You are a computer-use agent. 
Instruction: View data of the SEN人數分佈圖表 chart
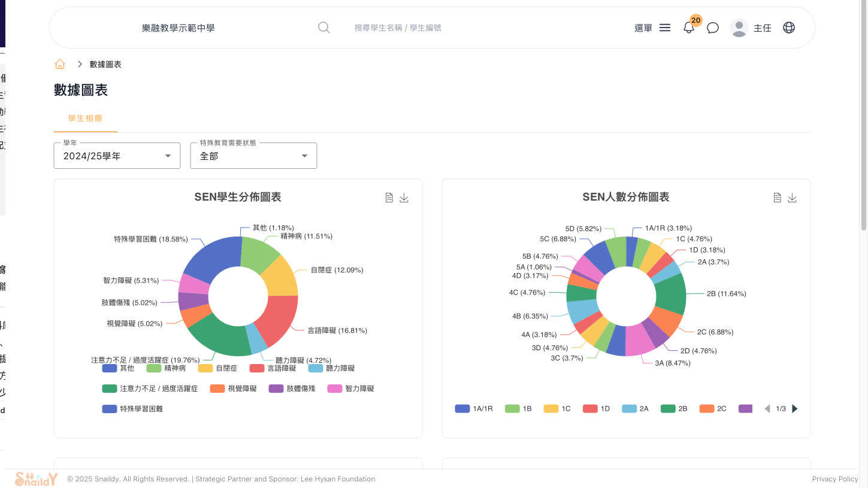coord(778,198)
